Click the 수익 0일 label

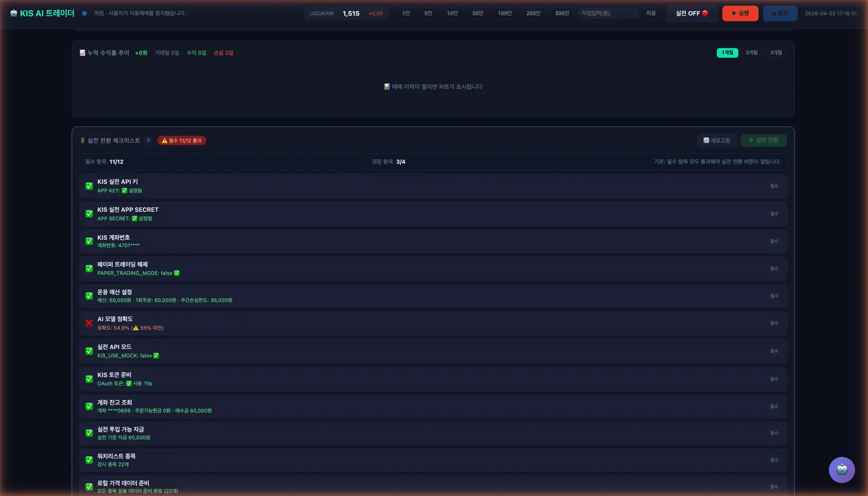(196, 53)
